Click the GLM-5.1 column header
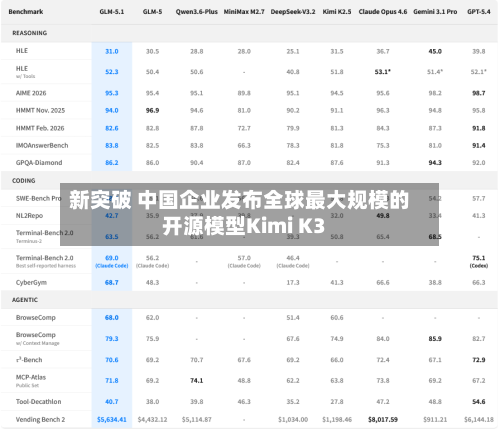The height and width of the screenshot is (429, 500). coord(112,12)
